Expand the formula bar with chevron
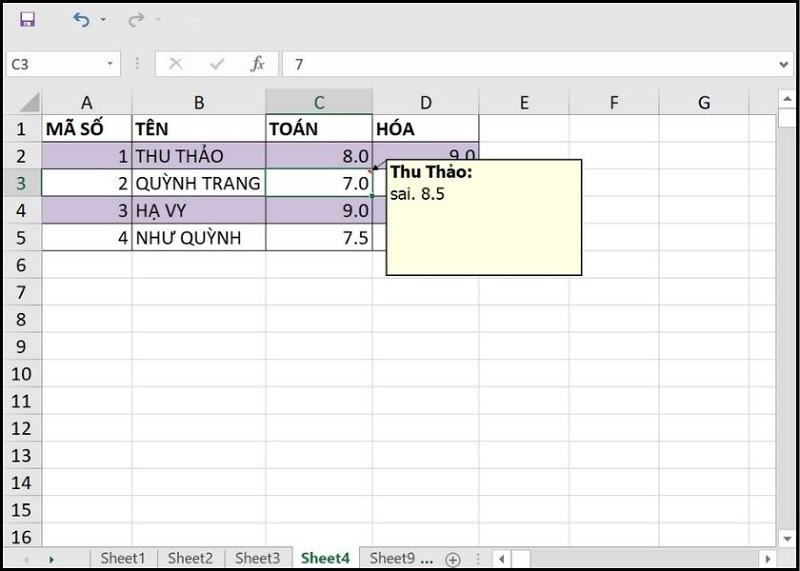This screenshot has height=571, width=800. (x=783, y=64)
